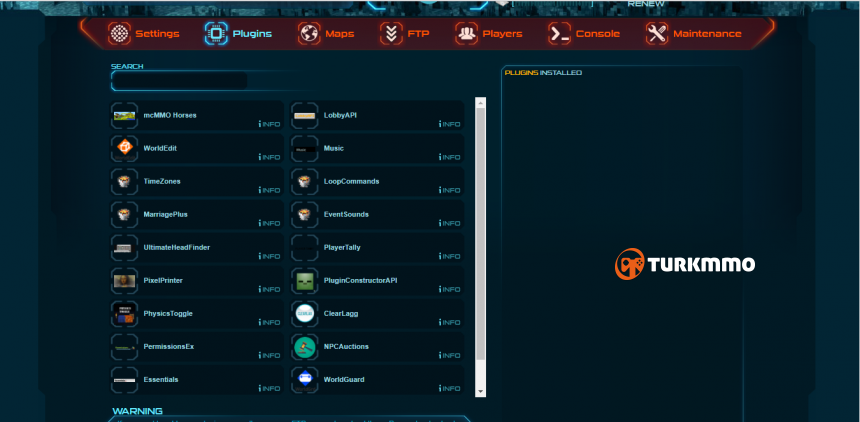Select the WorldGuard plugin name
The image size is (860, 422).
coord(344,379)
